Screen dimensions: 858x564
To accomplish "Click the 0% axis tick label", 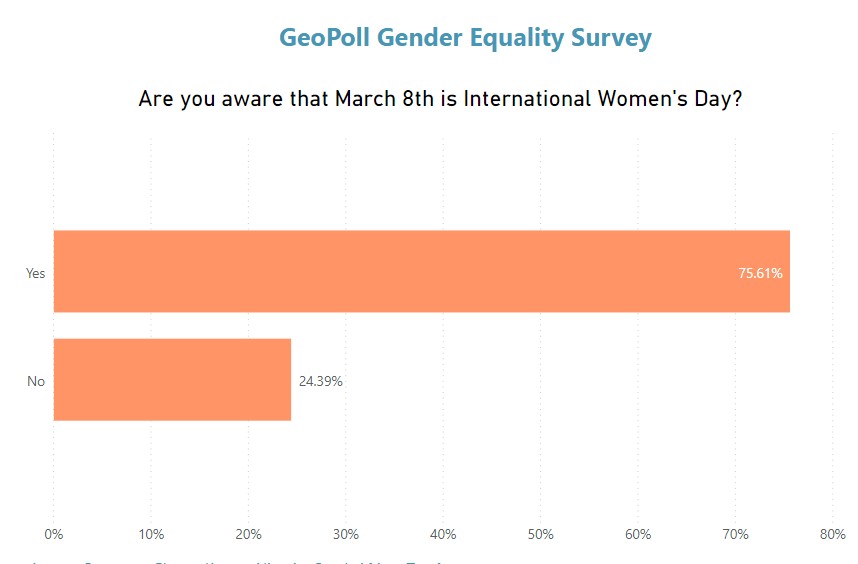I will (54, 535).
